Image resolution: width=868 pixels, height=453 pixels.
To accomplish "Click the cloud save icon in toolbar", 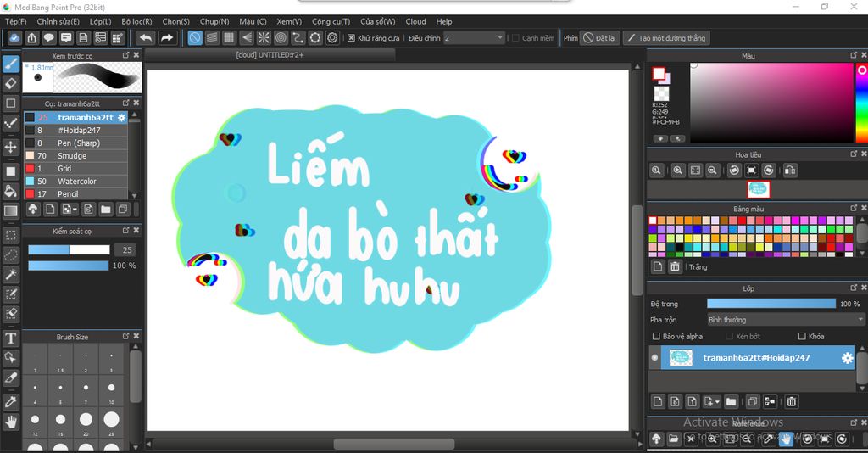I will click(x=14, y=37).
